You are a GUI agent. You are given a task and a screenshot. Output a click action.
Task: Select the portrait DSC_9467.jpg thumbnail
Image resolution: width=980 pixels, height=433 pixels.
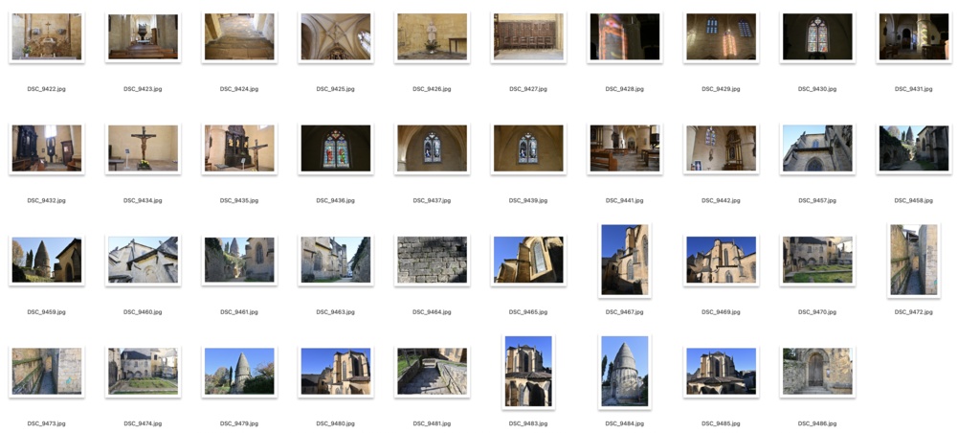coord(624,260)
